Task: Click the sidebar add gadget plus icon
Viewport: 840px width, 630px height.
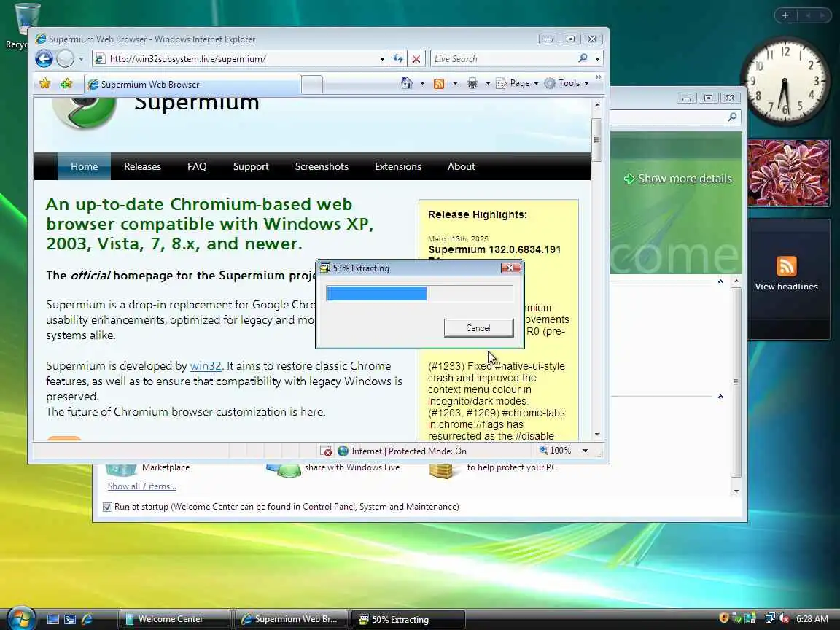Action: (785, 15)
